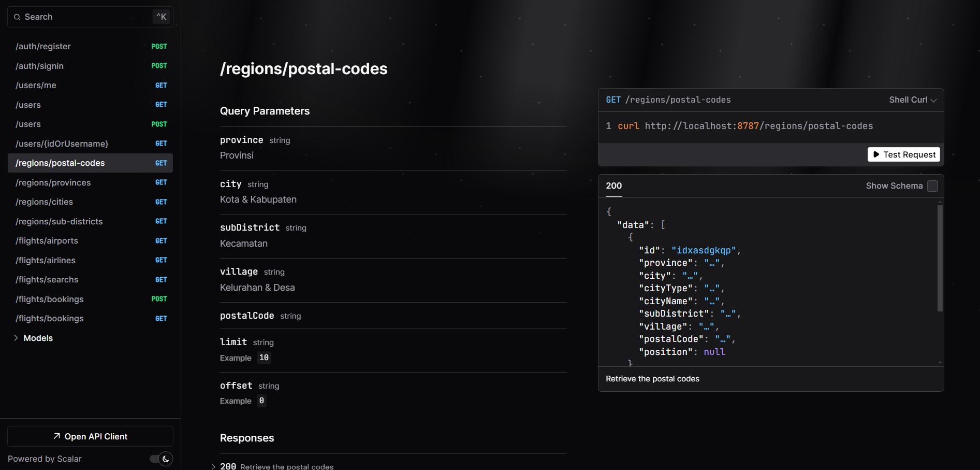The image size is (980, 470).
Task: Click the arrow icon beside Open API Client
Action: pyautogui.click(x=57, y=436)
